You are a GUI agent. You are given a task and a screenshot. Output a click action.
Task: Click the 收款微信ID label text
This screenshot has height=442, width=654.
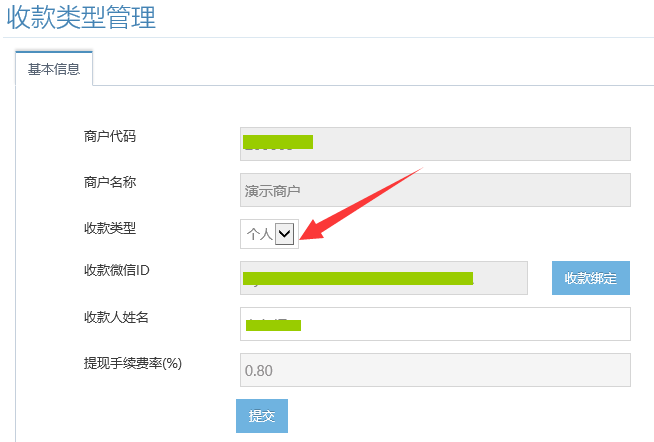[116, 270]
